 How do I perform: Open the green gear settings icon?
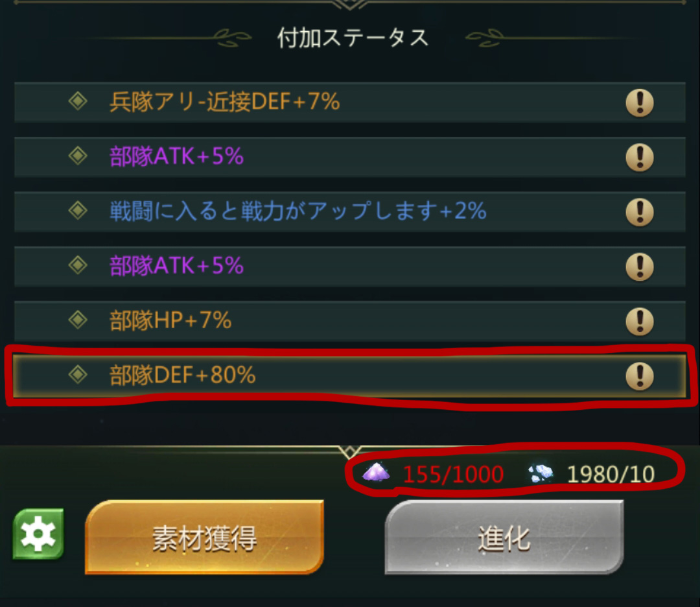(x=38, y=534)
